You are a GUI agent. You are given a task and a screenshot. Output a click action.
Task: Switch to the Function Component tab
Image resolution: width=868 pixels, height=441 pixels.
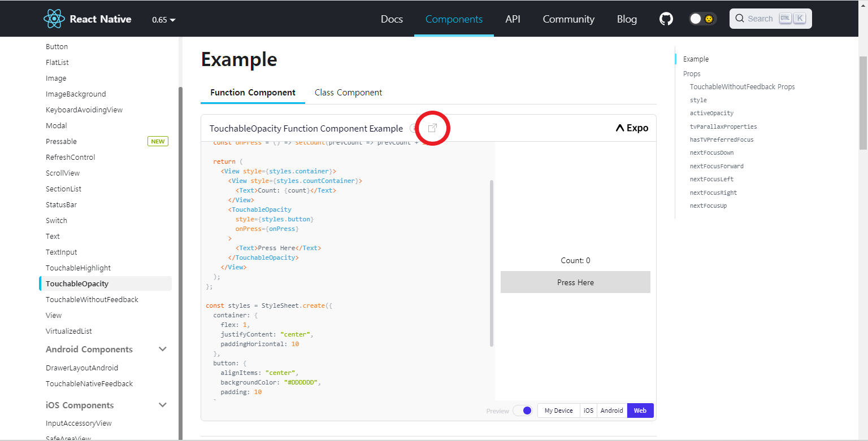pos(253,93)
